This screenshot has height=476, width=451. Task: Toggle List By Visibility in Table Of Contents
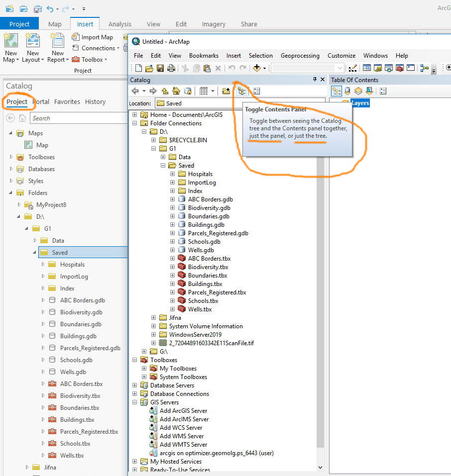358,91
